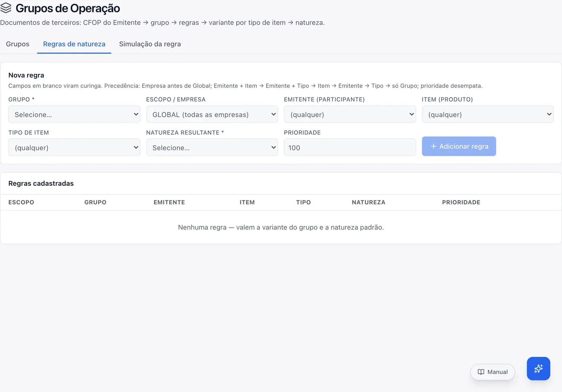The width and height of the screenshot is (562, 392).
Task: Click the ESCOPO column header
Action: coord(21,203)
